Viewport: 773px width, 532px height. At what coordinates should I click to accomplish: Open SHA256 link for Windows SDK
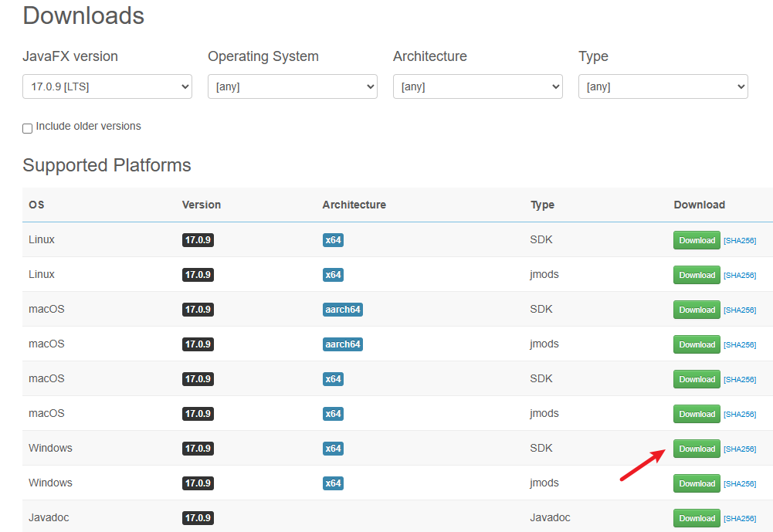pyautogui.click(x=740, y=449)
